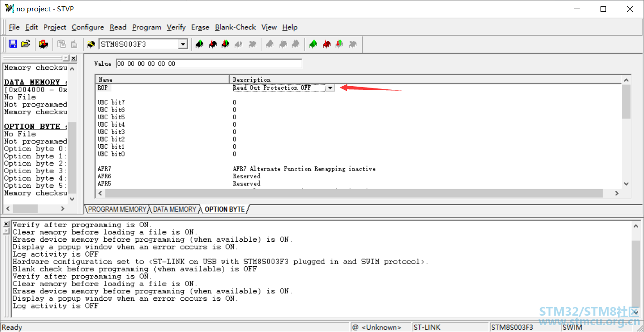This screenshot has height=332, width=644.
Task: Open the Read menu
Action: click(x=118, y=27)
